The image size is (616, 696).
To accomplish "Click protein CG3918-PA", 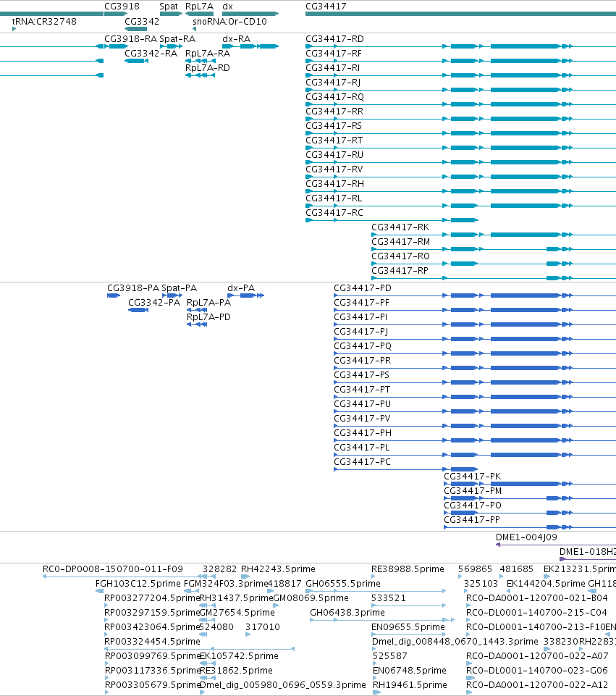I will (133, 288).
